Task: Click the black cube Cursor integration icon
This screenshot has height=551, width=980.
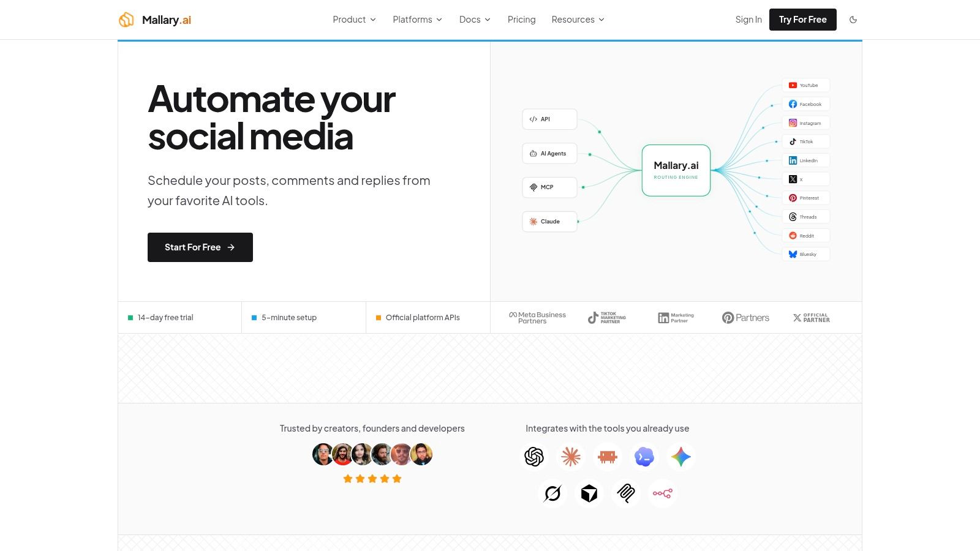Action: [x=589, y=493]
